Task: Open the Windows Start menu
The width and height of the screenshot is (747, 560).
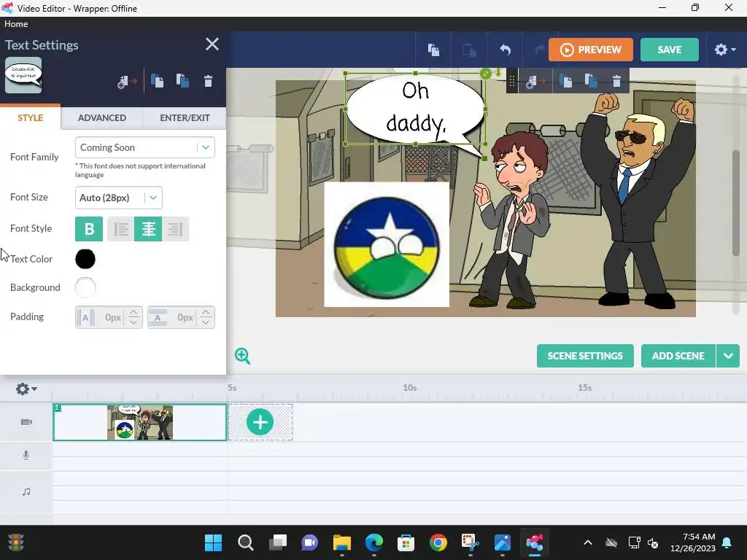Action: pyautogui.click(x=213, y=542)
